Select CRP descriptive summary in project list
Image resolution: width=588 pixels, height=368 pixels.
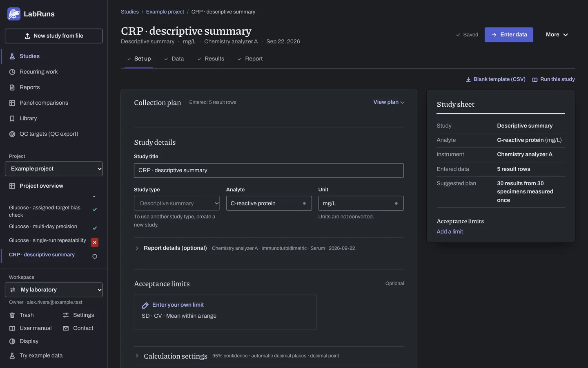(42, 255)
